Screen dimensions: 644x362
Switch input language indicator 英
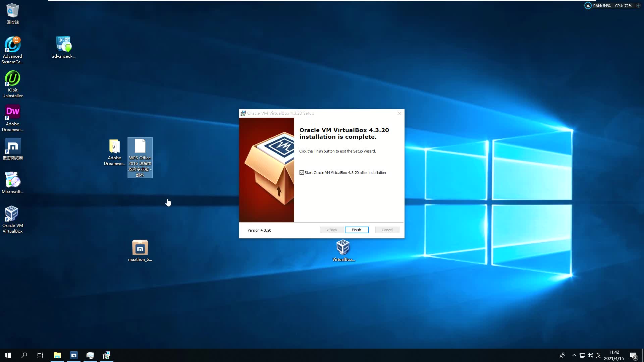click(598, 355)
